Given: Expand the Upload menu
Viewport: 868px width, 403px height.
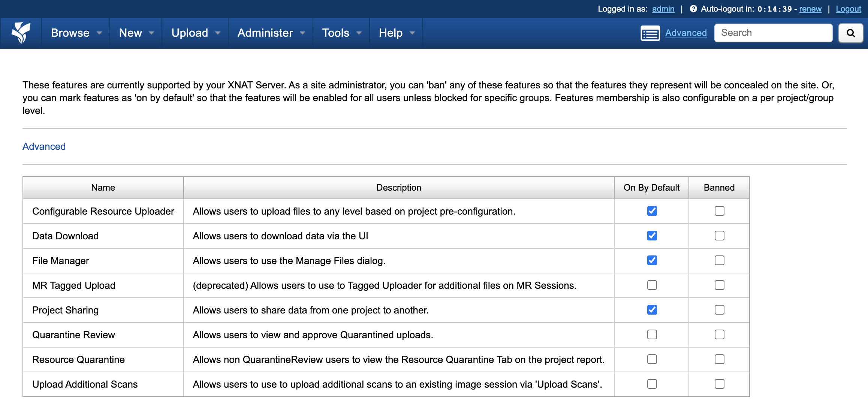Looking at the screenshot, I should point(196,33).
